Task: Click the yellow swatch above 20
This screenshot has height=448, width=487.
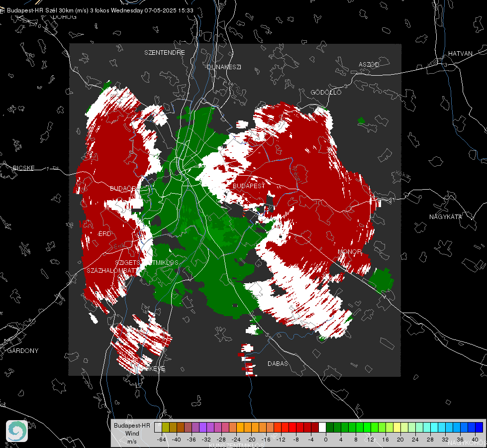Action: pyautogui.click(x=397, y=428)
